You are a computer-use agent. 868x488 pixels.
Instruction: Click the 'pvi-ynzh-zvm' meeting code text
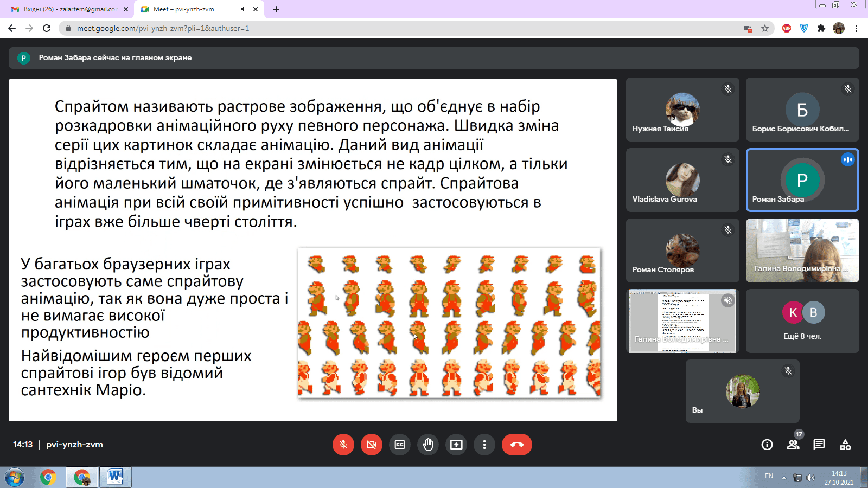click(x=74, y=445)
